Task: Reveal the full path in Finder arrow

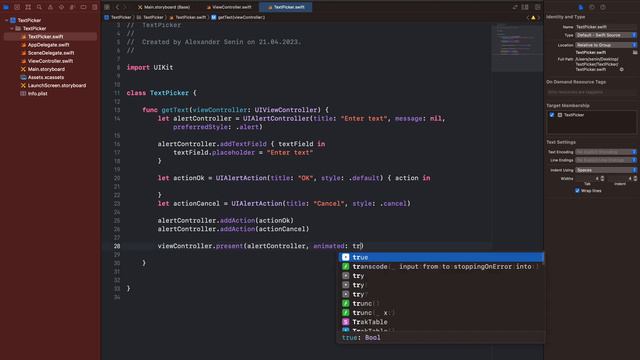Action: (x=622, y=69)
